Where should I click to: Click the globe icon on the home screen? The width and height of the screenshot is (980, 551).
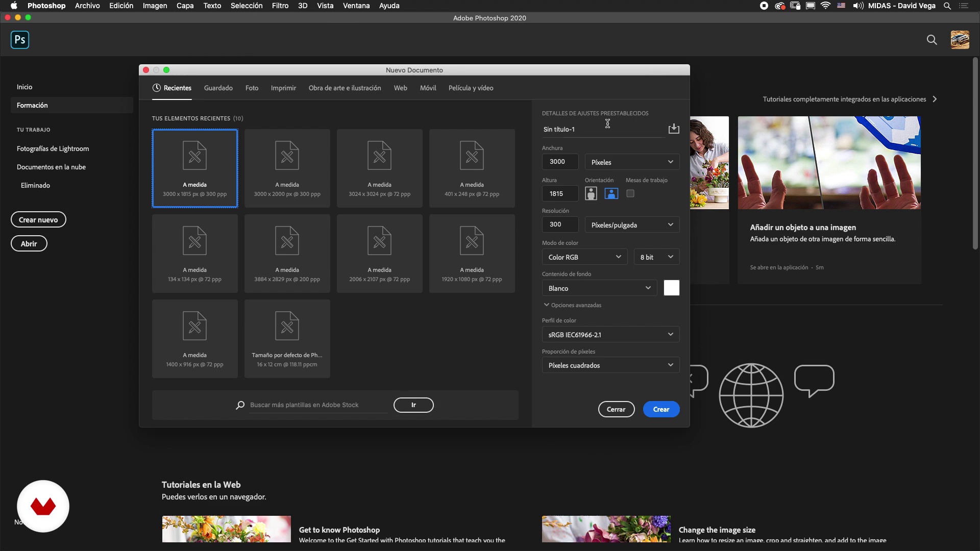[x=751, y=395]
